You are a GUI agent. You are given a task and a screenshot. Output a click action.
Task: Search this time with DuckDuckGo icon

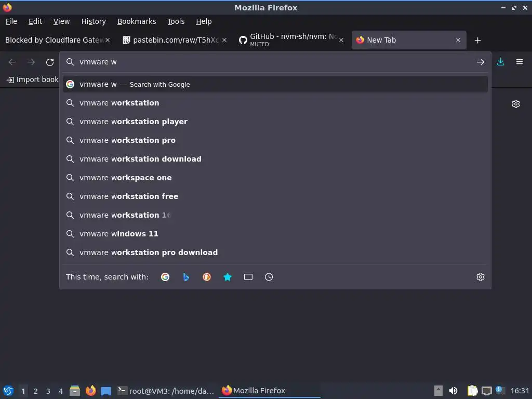coord(207,277)
